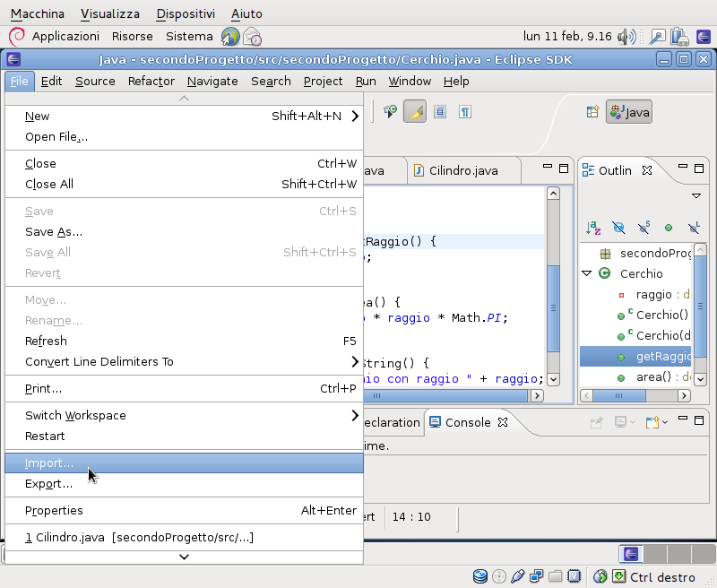The width and height of the screenshot is (717, 588).
Task: Toggle Hide Fields in Outline
Action: point(618,228)
